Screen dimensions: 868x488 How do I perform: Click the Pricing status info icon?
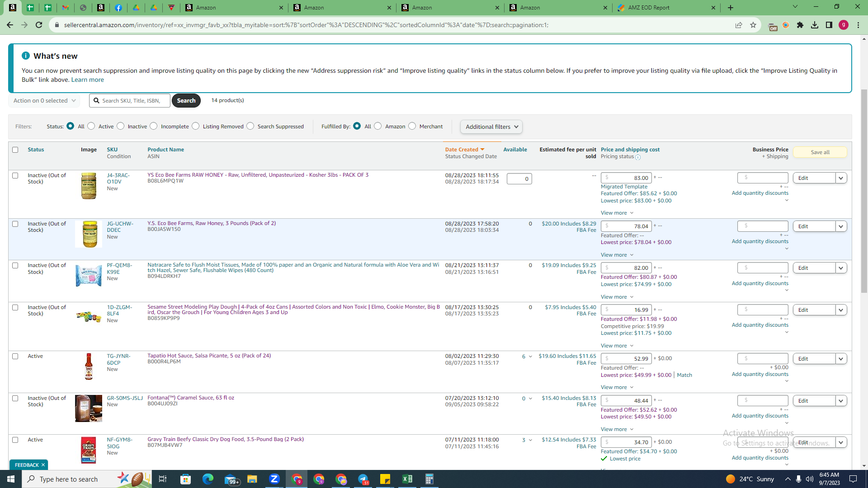pos(638,157)
